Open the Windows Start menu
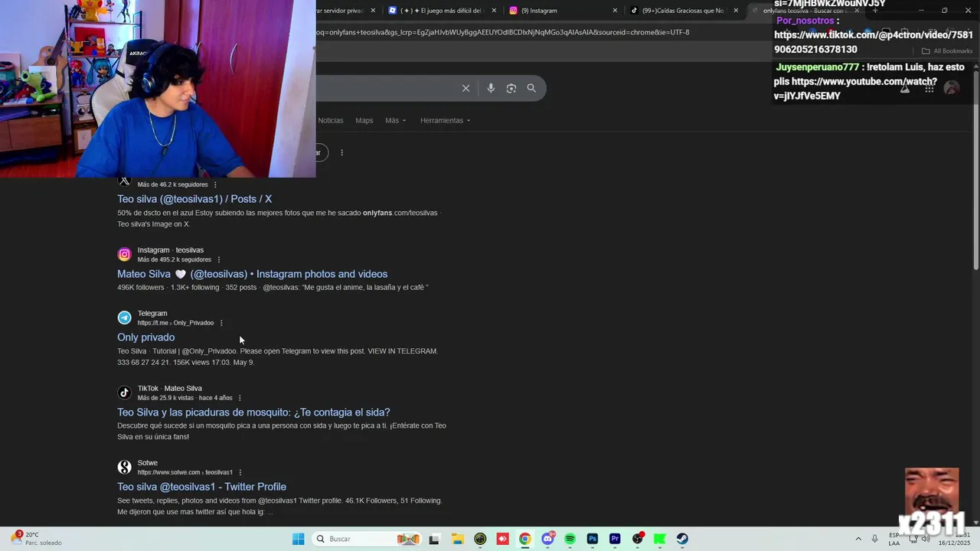 298,539
